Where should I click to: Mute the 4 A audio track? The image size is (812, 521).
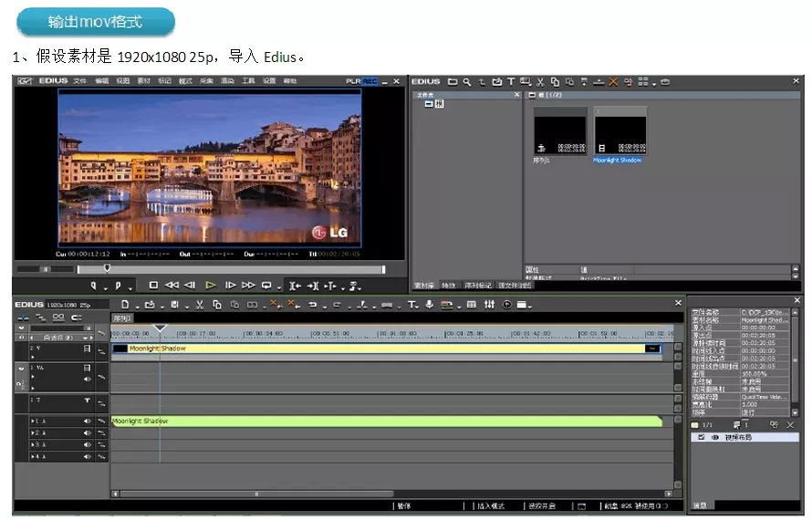point(87,457)
